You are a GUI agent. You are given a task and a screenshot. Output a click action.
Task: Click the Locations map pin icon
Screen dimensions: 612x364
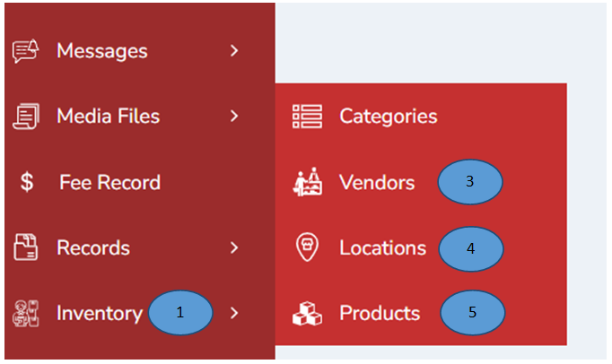click(308, 248)
